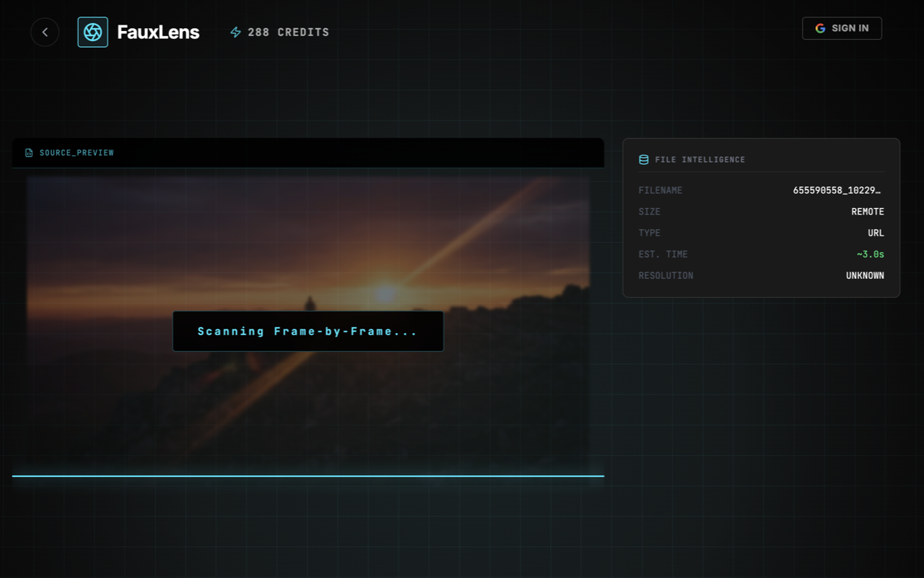Click the FILE INTELLIGENCE heading
The image size is (924, 578).
700,160
